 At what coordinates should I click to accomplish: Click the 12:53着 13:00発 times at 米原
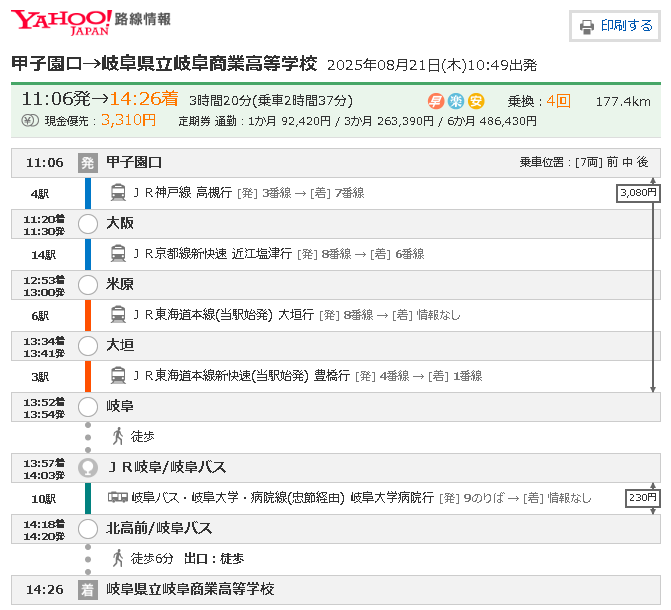click(x=44, y=286)
